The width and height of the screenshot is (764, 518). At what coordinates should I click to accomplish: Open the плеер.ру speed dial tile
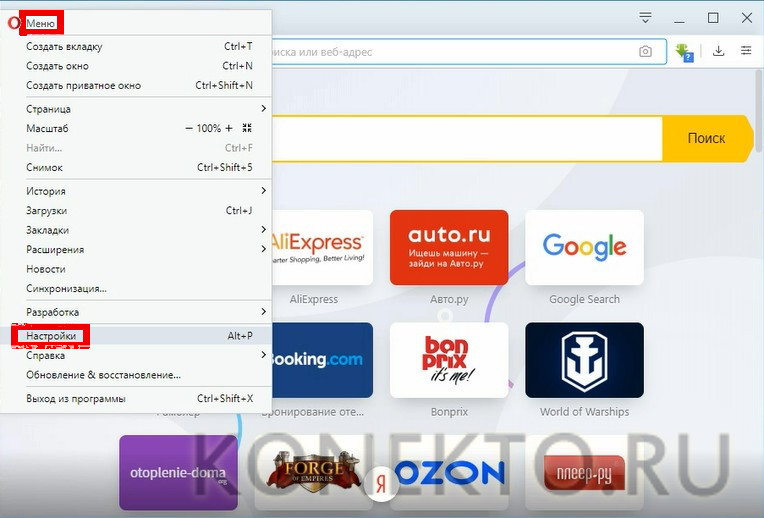coord(584,473)
